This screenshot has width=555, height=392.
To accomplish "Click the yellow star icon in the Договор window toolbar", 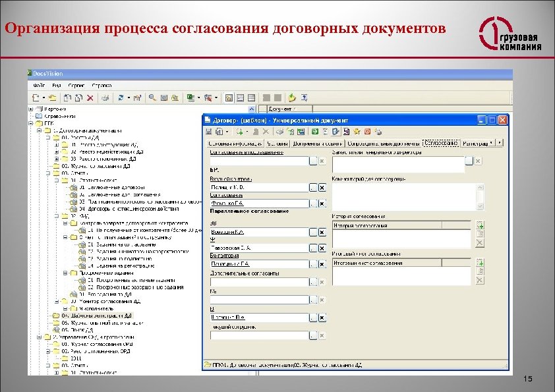I will pos(357,132).
